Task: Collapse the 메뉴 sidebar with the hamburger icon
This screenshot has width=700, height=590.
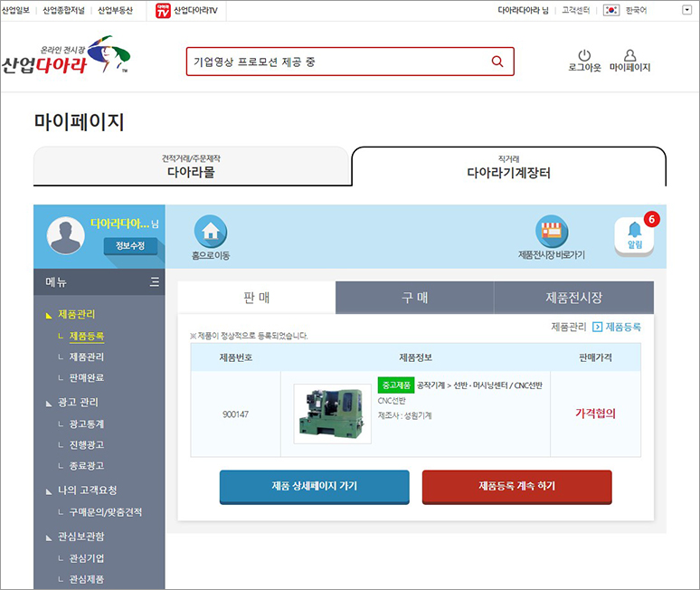Action: click(155, 282)
